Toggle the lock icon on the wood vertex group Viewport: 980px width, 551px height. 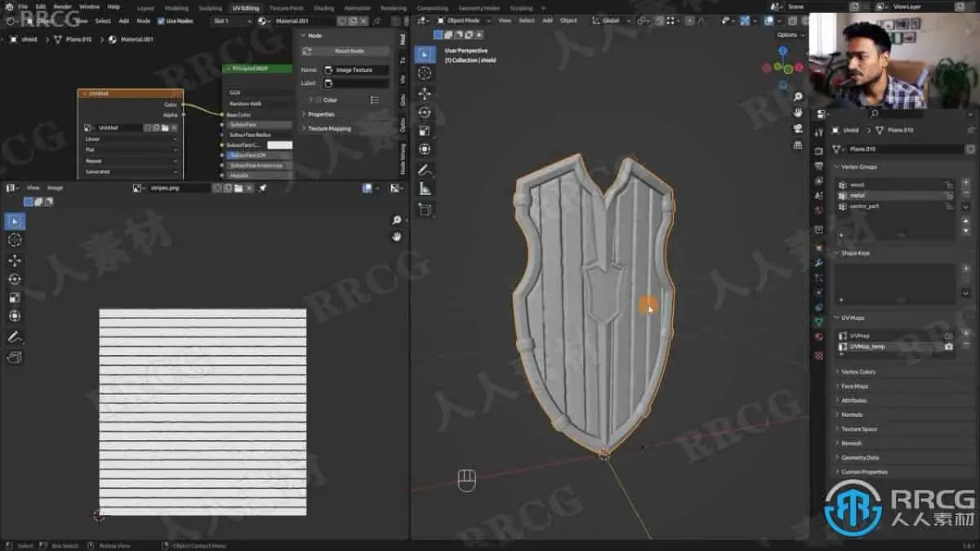pyautogui.click(x=949, y=185)
